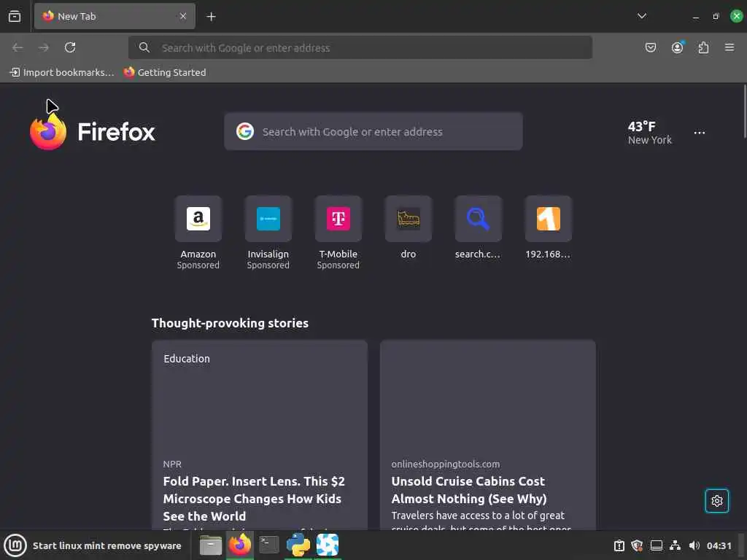The height and width of the screenshot is (560, 747).
Task: Click the onlineshoppingtools.com source label
Action: pyautogui.click(x=446, y=464)
